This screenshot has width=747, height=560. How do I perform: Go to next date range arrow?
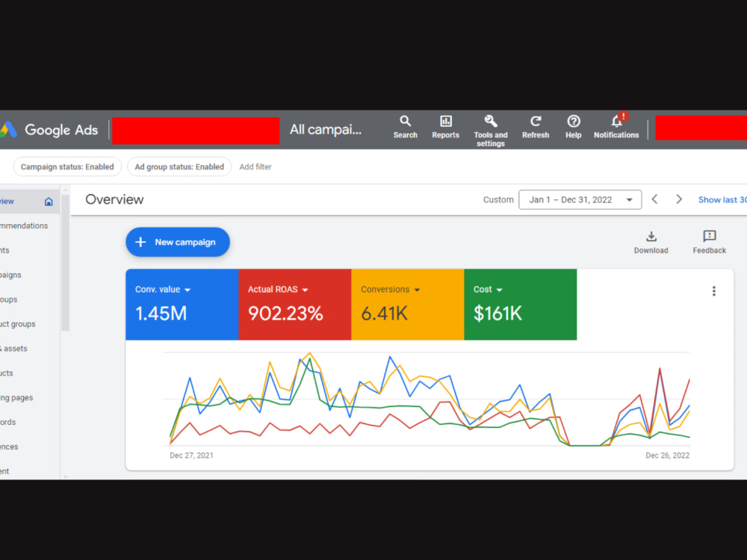[x=679, y=199]
